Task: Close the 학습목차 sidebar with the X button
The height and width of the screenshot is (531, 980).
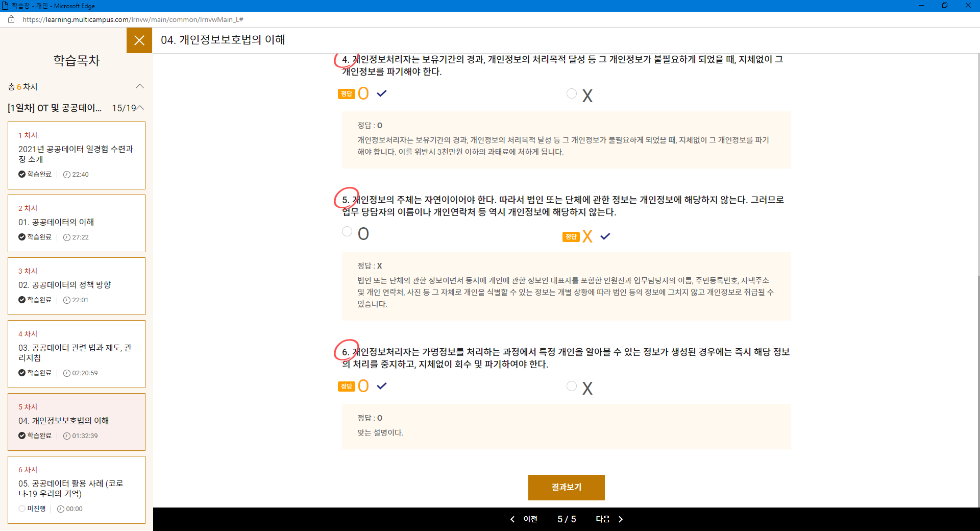Action: click(x=139, y=40)
